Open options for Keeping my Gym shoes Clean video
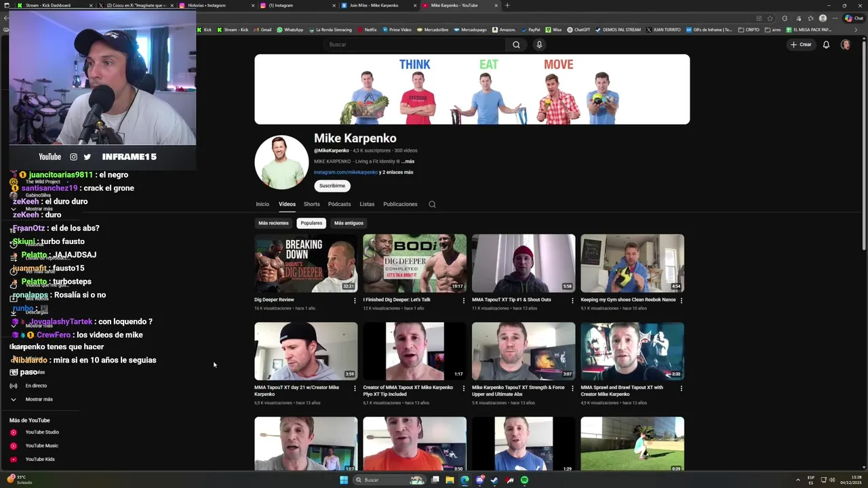This screenshot has width=868, height=488. pos(681,300)
